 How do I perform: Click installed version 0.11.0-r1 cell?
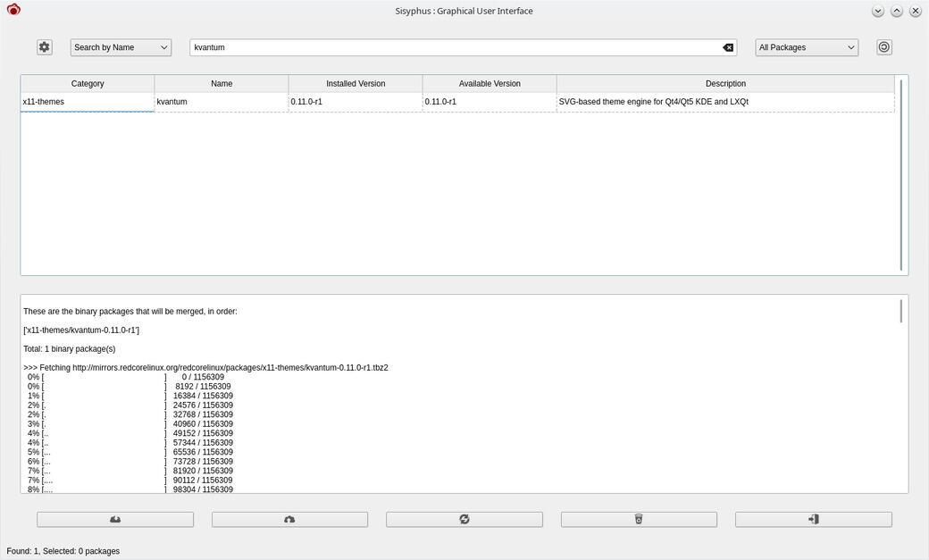click(356, 102)
